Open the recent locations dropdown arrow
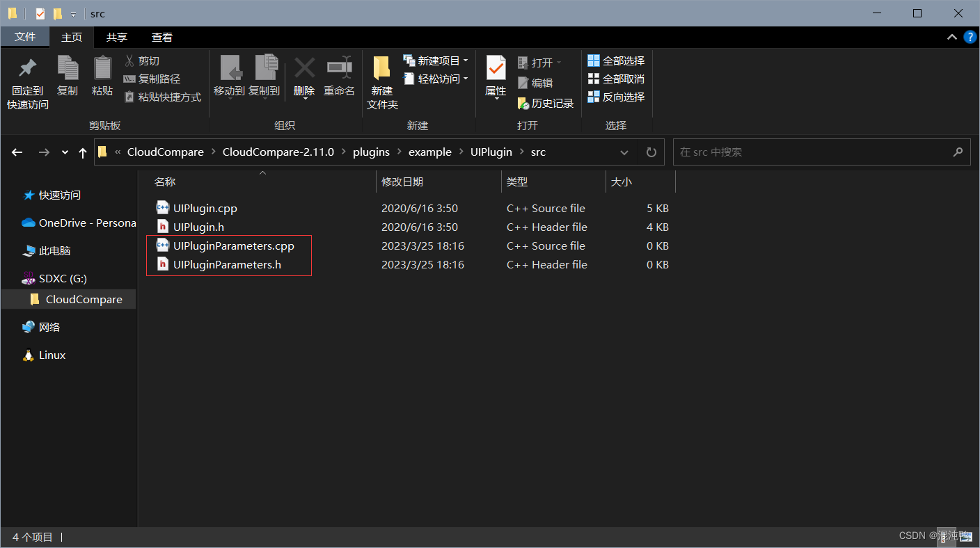This screenshot has width=980, height=548. pyautogui.click(x=65, y=152)
